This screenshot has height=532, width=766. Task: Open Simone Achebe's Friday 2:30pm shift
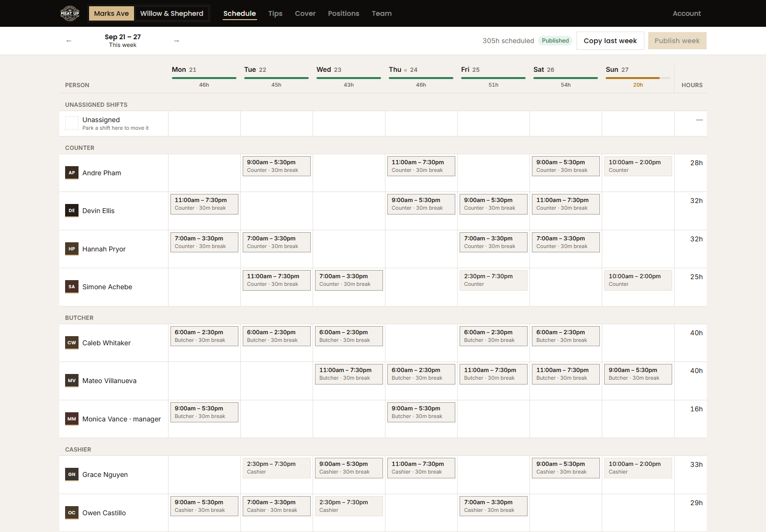click(494, 280)
